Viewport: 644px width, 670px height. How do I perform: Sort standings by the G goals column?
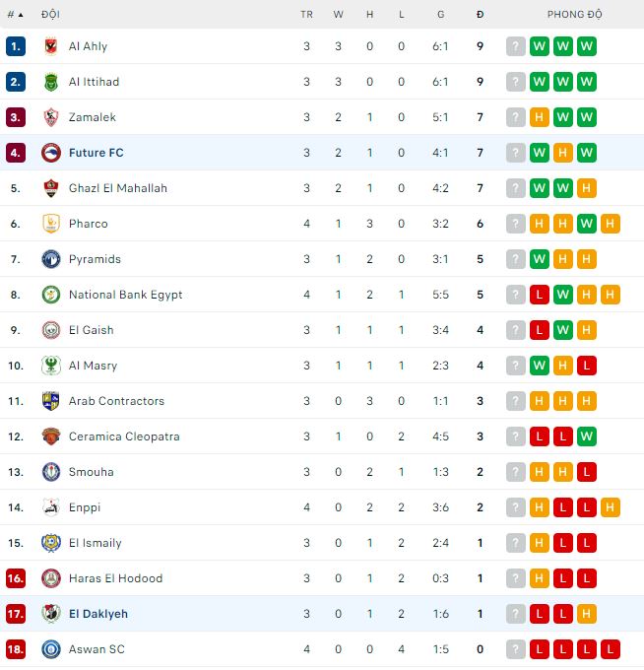coord(440,15)
